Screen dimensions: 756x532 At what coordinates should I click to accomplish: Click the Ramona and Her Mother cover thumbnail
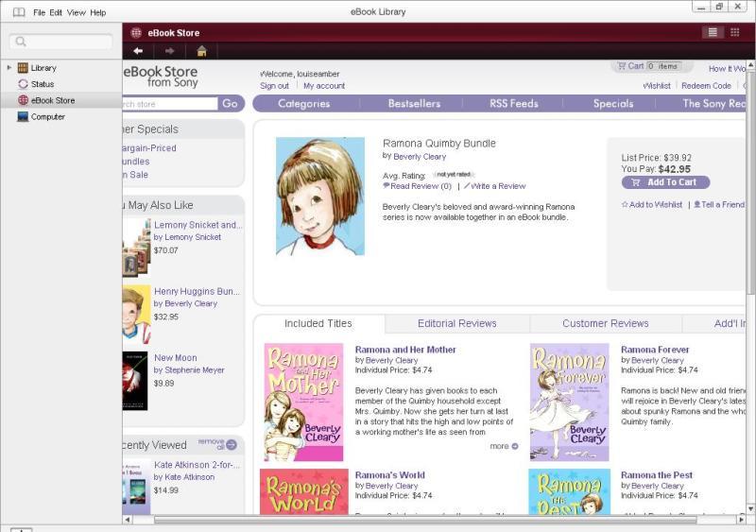point(303,403)
